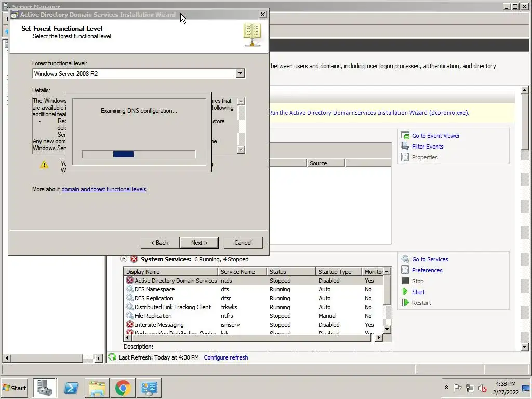This screenshot has height=399, width=532.
Task: Open Go to Event Viewer link
Action: (436, 136)
